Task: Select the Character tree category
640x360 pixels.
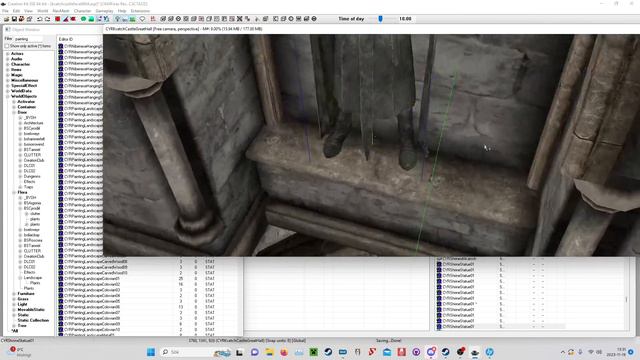Action: (x=20, y=64)
